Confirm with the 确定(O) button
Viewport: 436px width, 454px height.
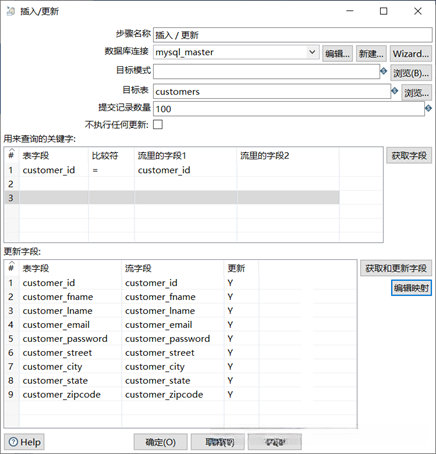(161, 442)
